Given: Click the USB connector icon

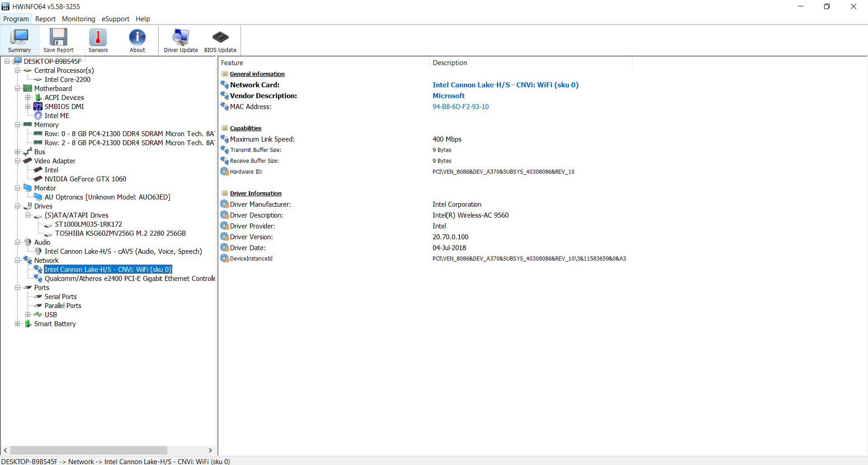Looking at the screenshot, I should tap(38, 314).
